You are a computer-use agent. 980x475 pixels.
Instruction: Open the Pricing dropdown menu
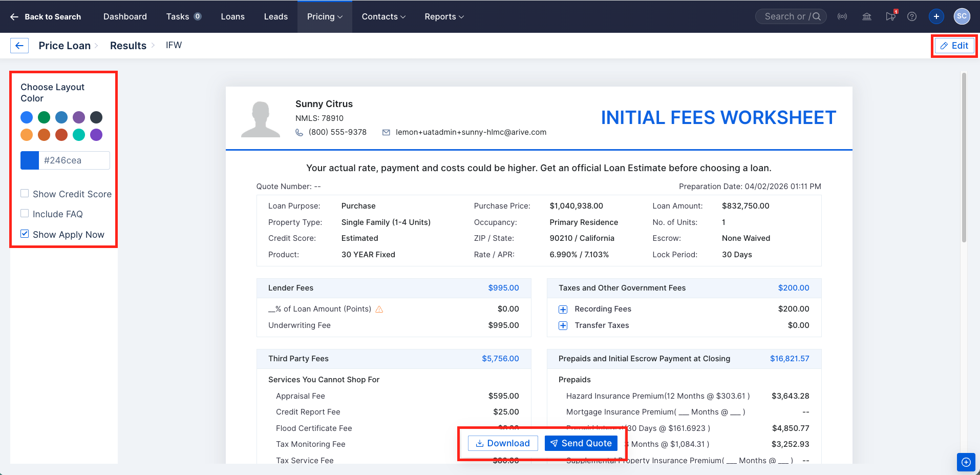click(x=324, y=16)
